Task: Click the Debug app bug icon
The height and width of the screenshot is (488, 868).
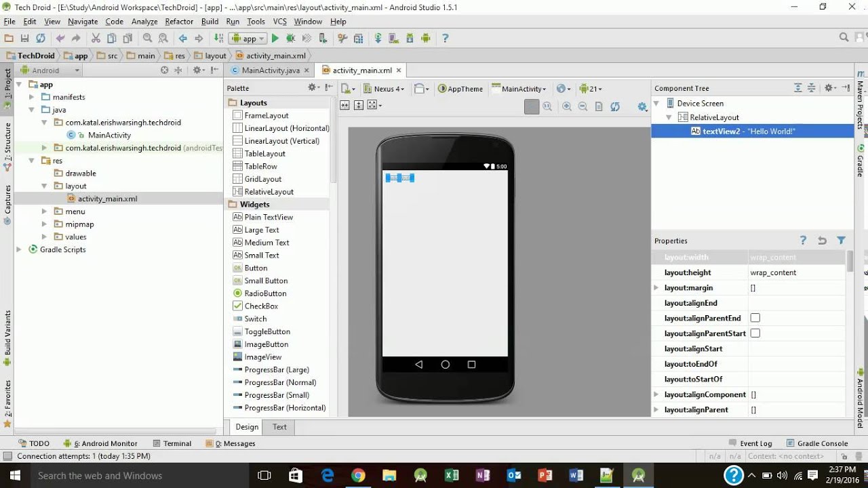Action: pyautogui.click(x=290, y=39)
